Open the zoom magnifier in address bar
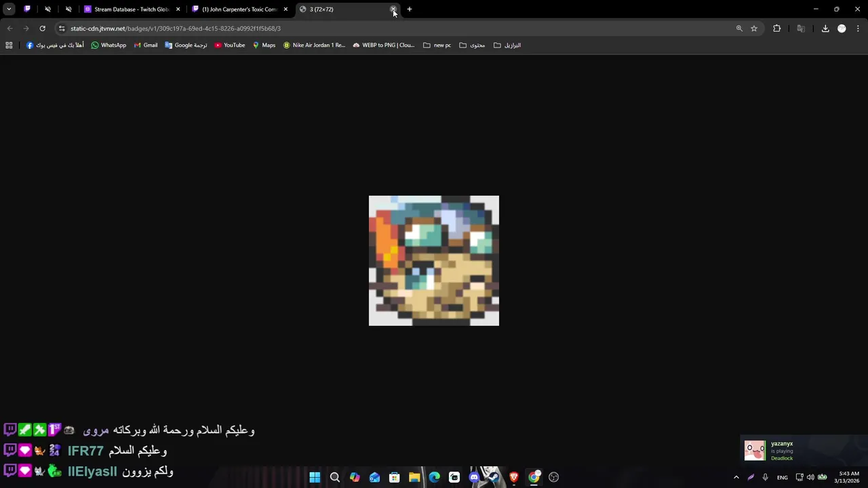868x488 pixels. (x=739, y=28)
